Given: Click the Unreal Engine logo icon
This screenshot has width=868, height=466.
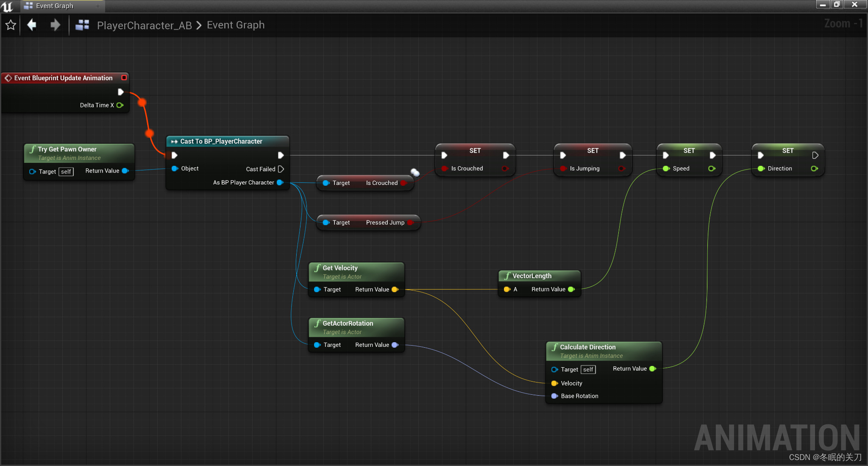Looking at the screenshot, I should (7, 6).
